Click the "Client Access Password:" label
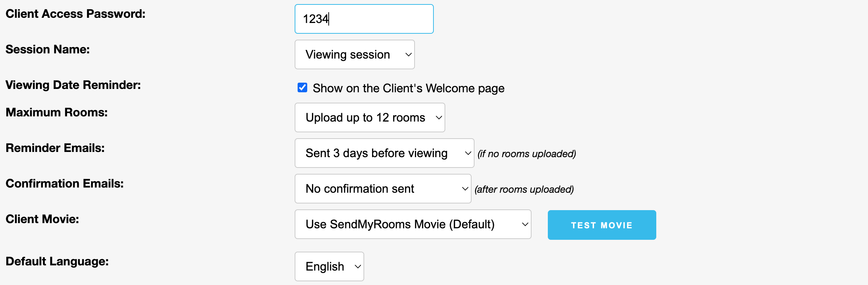Viewport: 868px width, 285px height. point(76,14)
